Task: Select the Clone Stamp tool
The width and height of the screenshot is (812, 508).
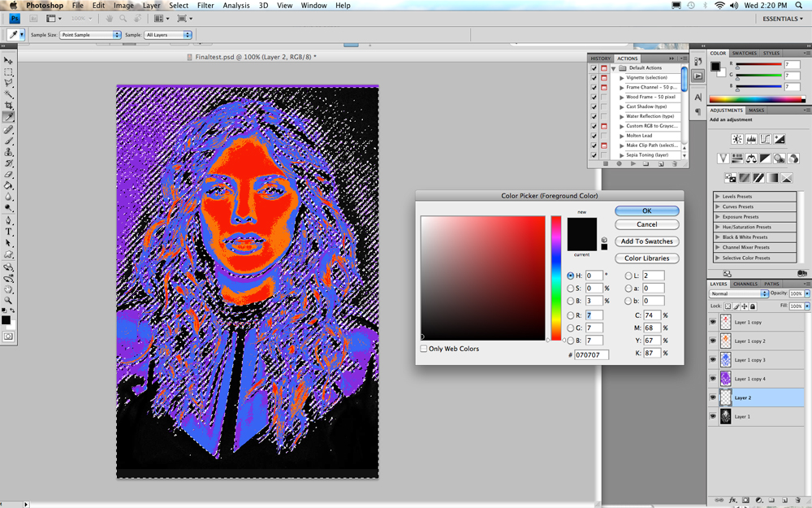Action: (x=8, y=152)
